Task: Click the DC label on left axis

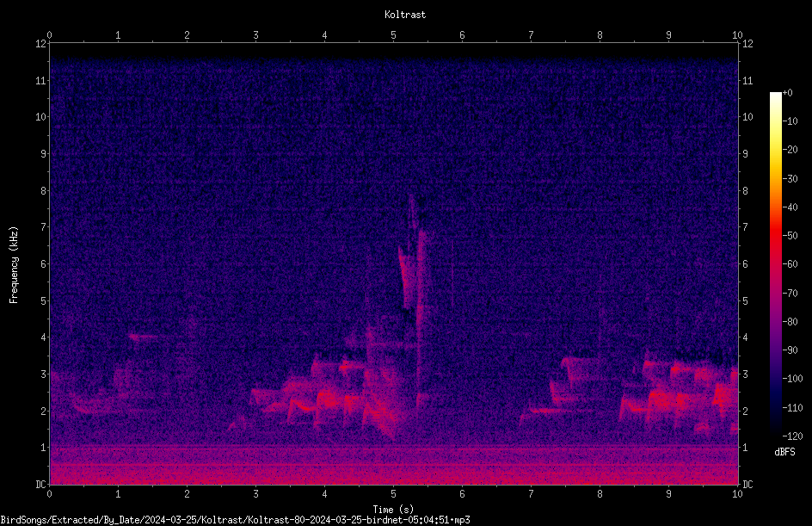Action: click(x=41, y=485)
